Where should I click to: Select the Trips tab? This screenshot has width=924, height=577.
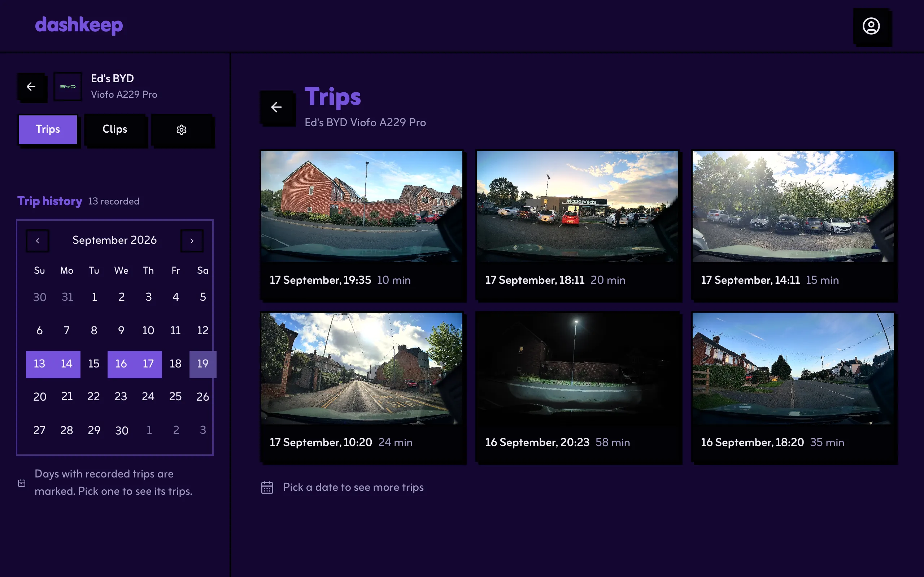tap(48, 129)
